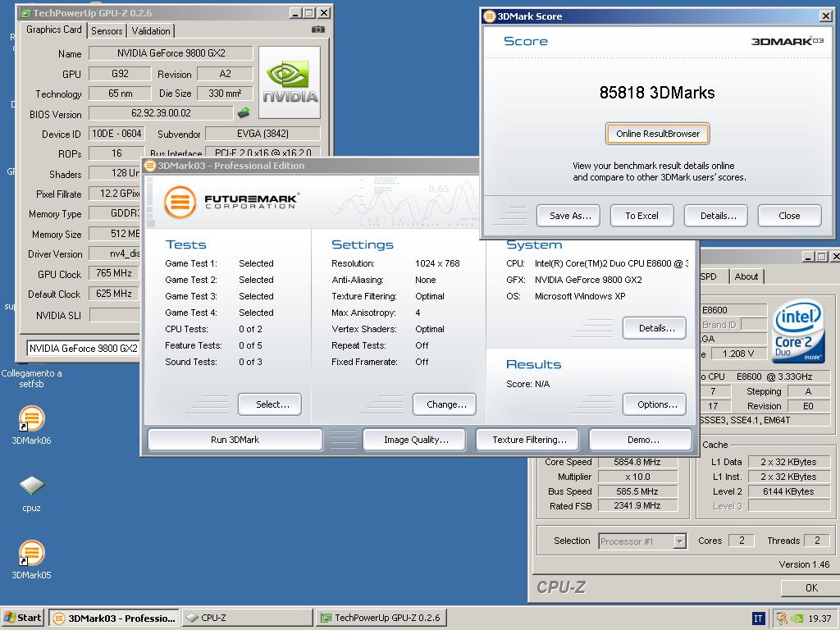Click Change under Settings

(446, 404)
